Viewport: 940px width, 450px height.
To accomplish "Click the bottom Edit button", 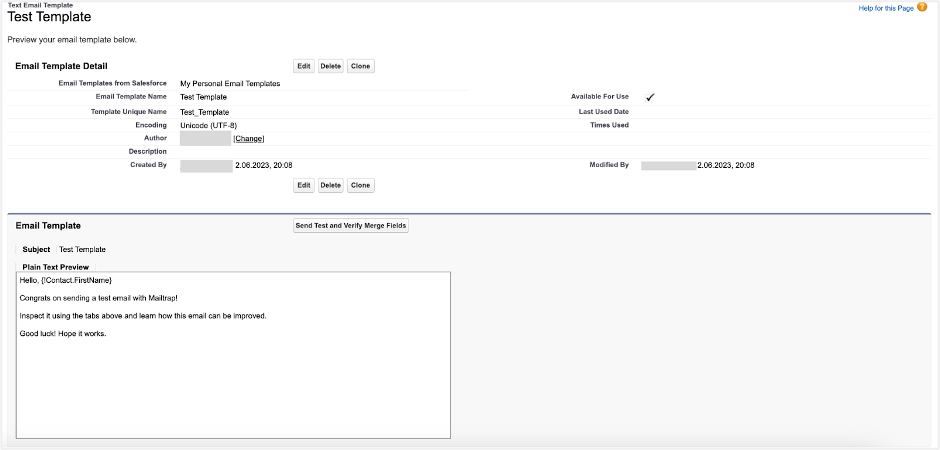I will [304, 186].
